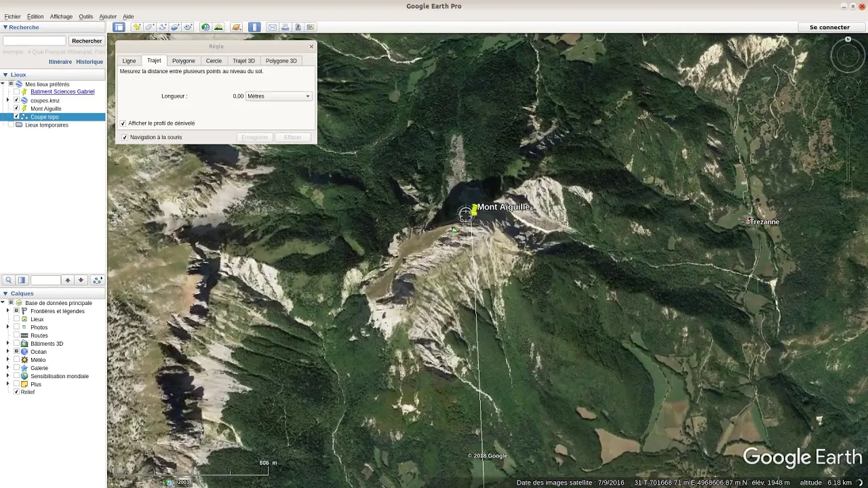
Task: Switch to the Ligne tab
Action: click(129, 61)
